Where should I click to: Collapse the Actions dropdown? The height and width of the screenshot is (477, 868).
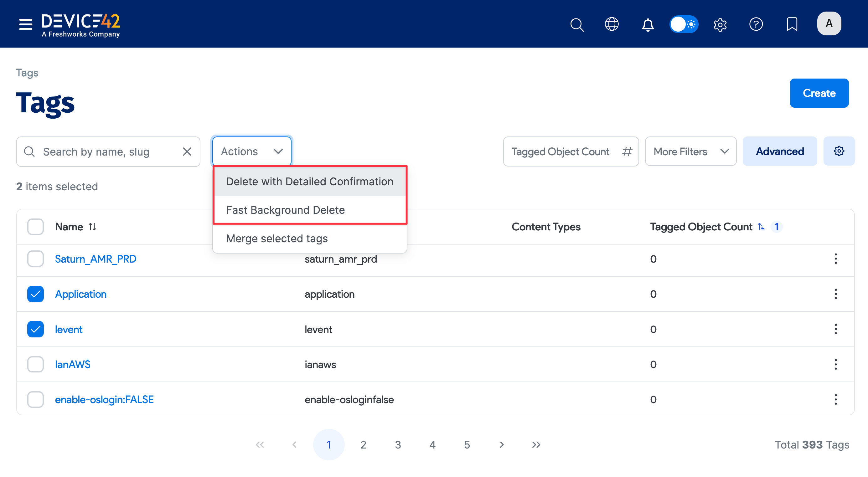[x=252, y=151]
